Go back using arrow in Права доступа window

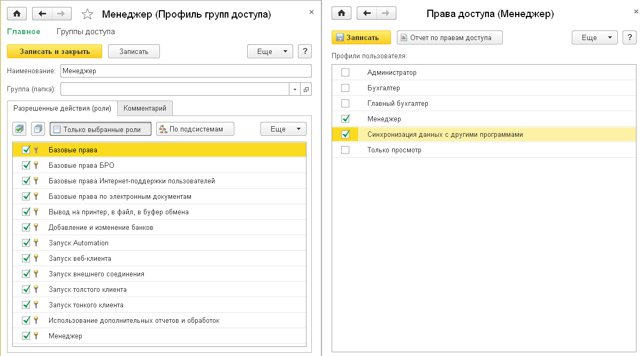[x=366, y=13]
